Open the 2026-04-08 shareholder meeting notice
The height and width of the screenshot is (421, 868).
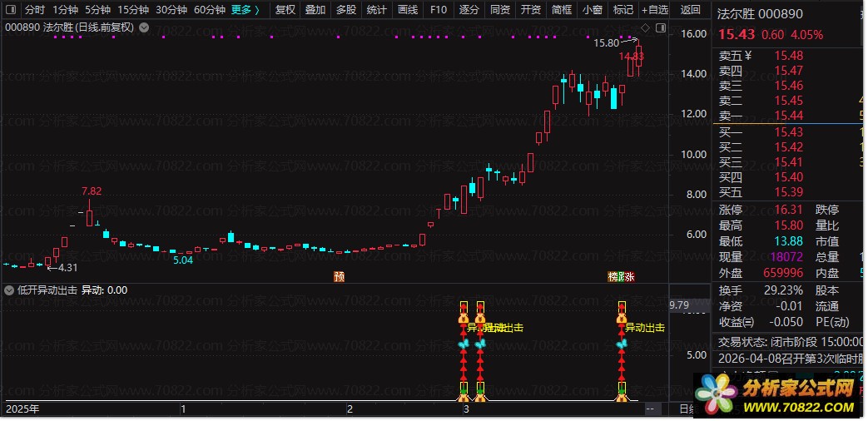pos(790,358)
